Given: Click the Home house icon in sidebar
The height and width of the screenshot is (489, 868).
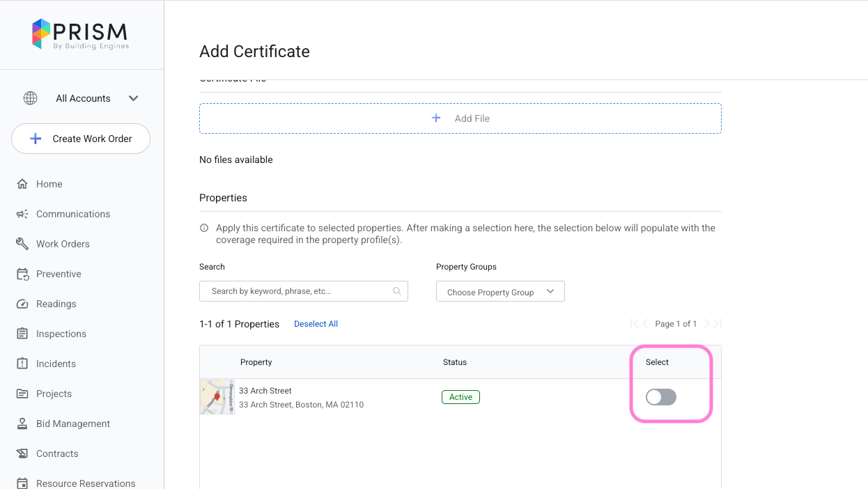Looking at the screenshot, I should coord(22,184).
